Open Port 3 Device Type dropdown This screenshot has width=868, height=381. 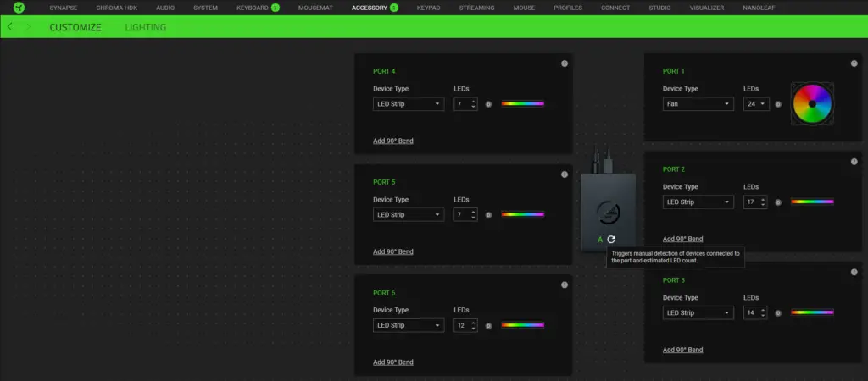(698, 312)
